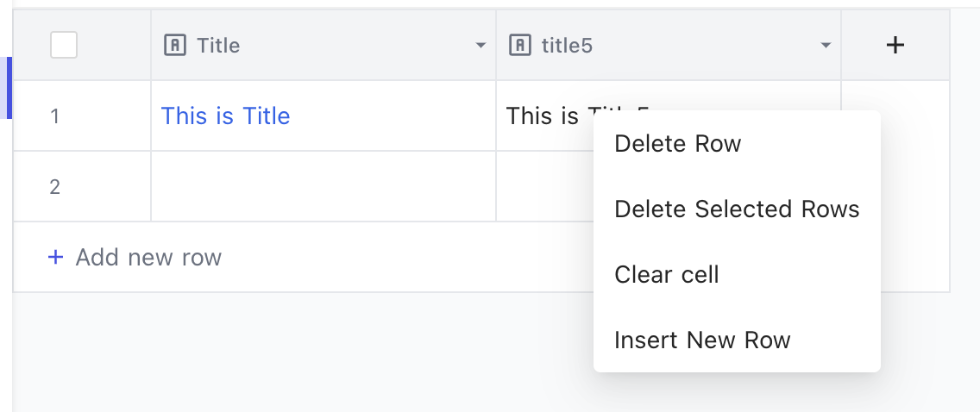Click the text-type icon beside title5
This screenshot has height=412, width=980.
pos(520,45)
